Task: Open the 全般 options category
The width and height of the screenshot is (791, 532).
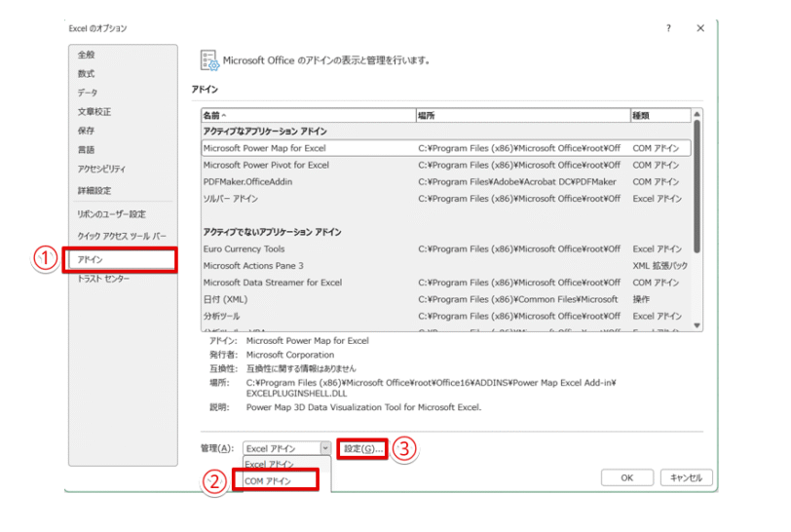Action: (87, 55)
